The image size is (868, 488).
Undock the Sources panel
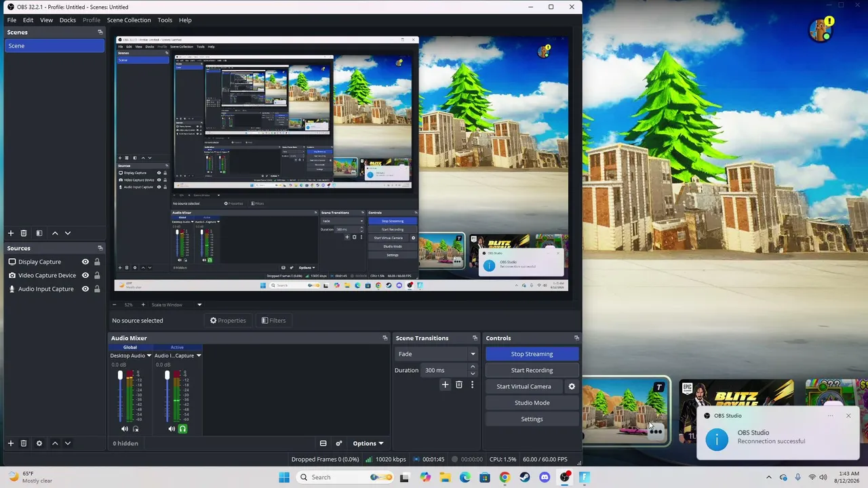tap(100, 248)
